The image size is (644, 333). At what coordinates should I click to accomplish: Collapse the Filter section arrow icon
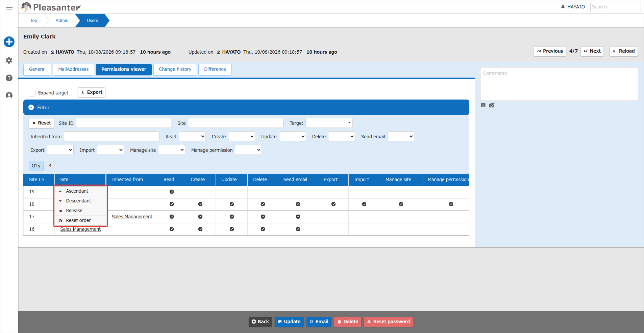31,107
